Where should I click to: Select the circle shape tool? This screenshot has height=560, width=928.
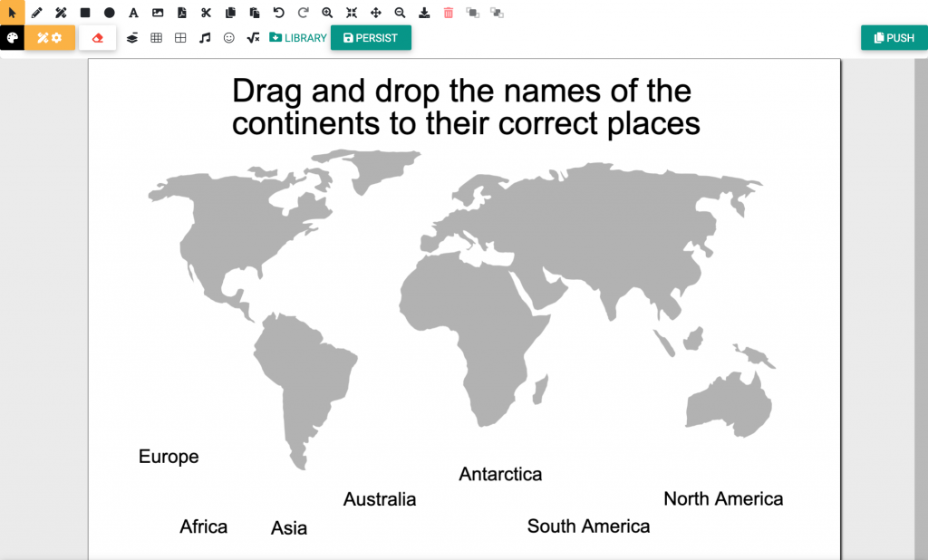(x=110, y=13)
